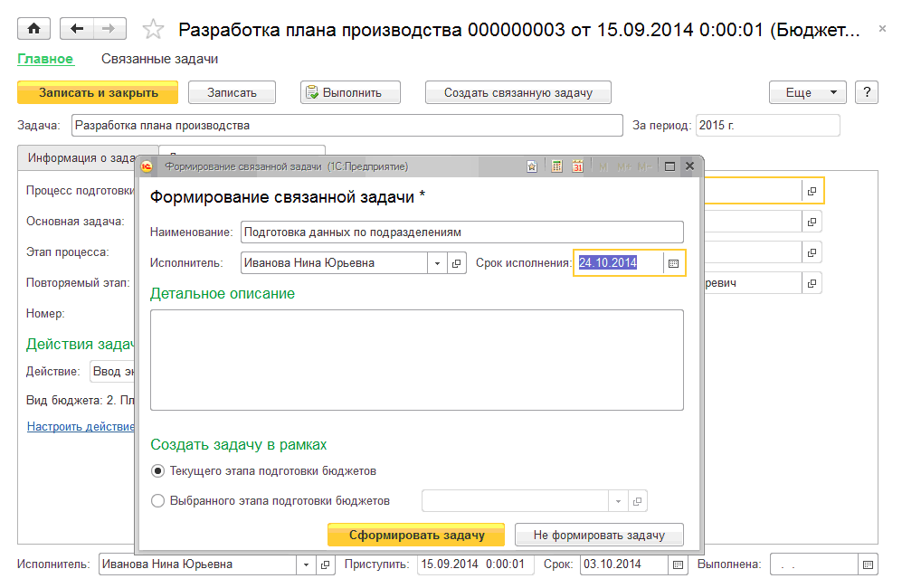
Task: Click into Детальное описание text area
Action: tap(416, 359)
